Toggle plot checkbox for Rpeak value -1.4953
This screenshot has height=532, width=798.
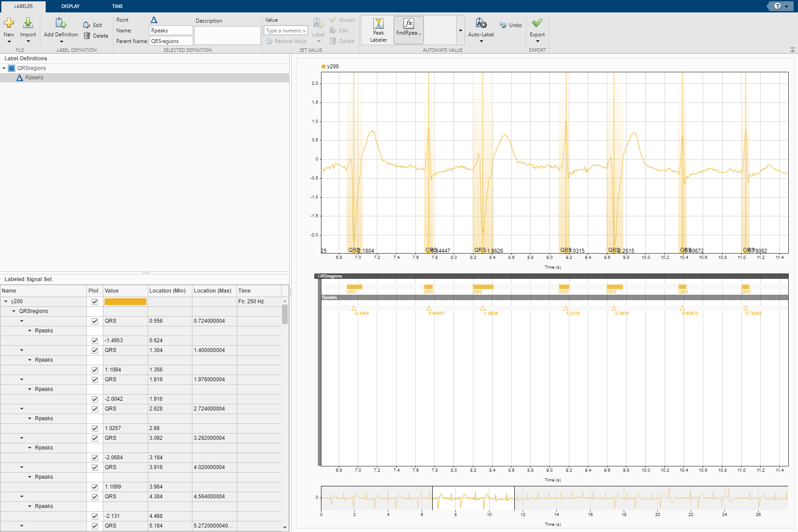coord(94,341)
